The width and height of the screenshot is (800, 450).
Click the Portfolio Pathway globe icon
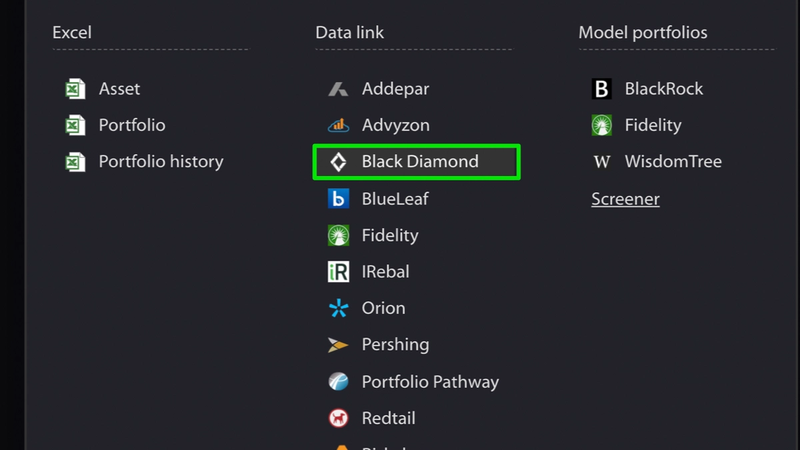pyautogui.click(x=338, y=381)
